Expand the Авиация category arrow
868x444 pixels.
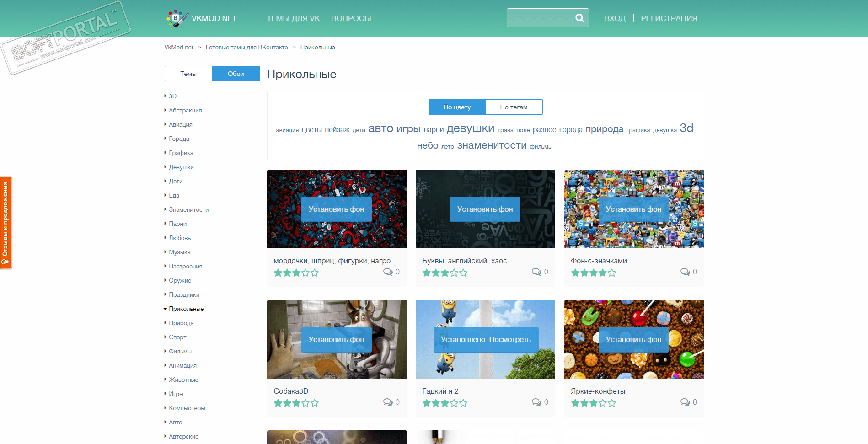click(x=166, y=124)
